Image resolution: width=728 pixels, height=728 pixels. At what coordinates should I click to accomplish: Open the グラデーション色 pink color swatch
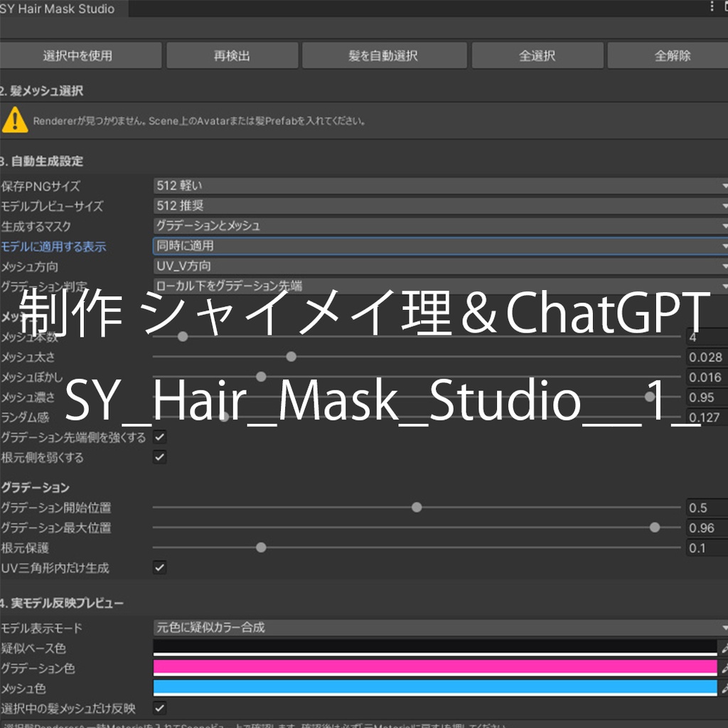coord(435,668)
